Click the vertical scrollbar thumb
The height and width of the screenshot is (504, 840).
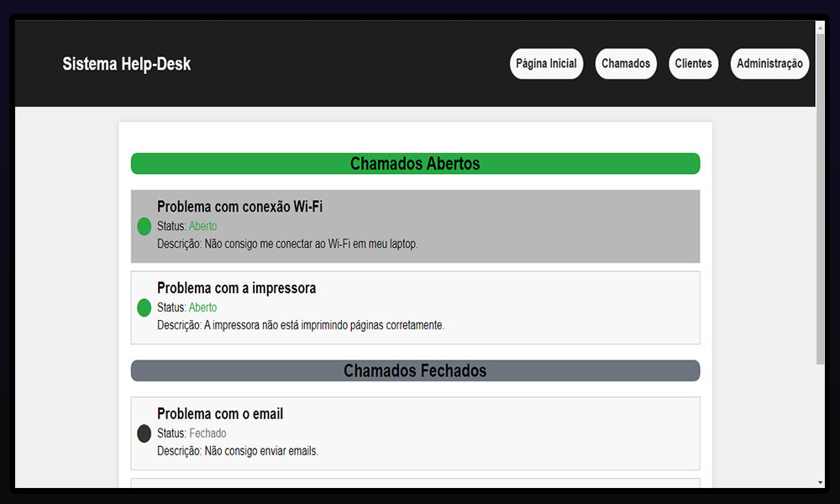click(820, 199)
